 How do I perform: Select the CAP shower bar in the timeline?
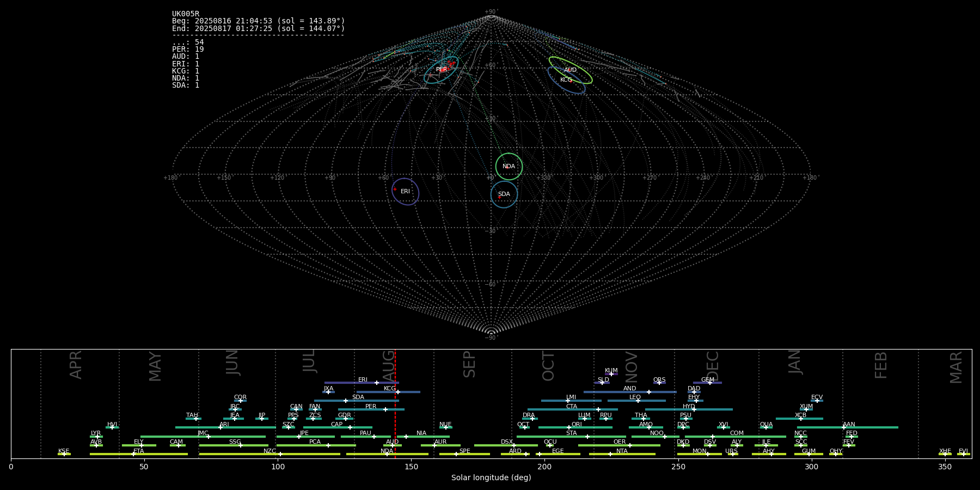pos(338,427)
